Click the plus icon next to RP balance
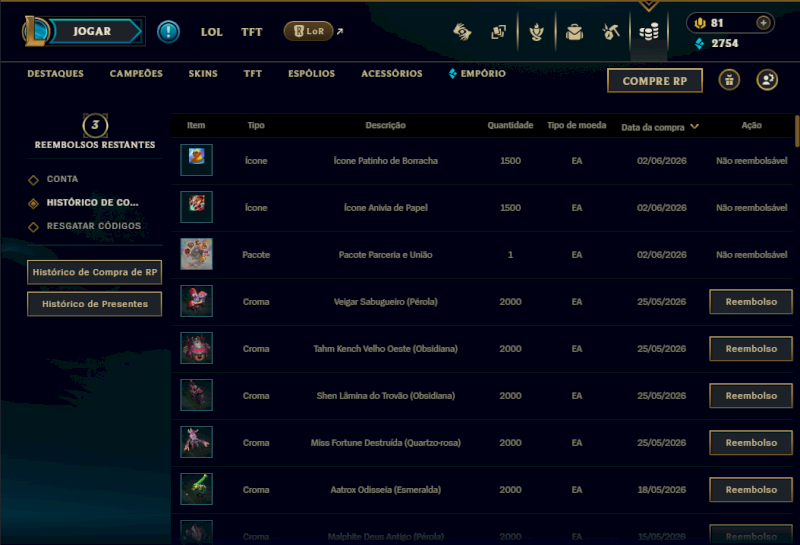Image resolution: width=800 pixels, height=545 pixels. pyautogui.click(x=763, y=23)
